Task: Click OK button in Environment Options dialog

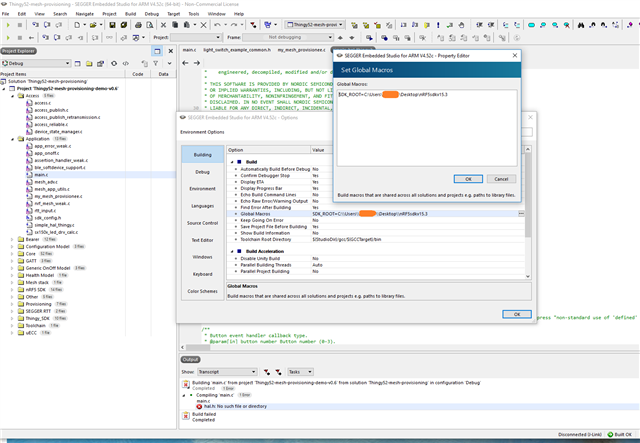Action: [517, 314]
